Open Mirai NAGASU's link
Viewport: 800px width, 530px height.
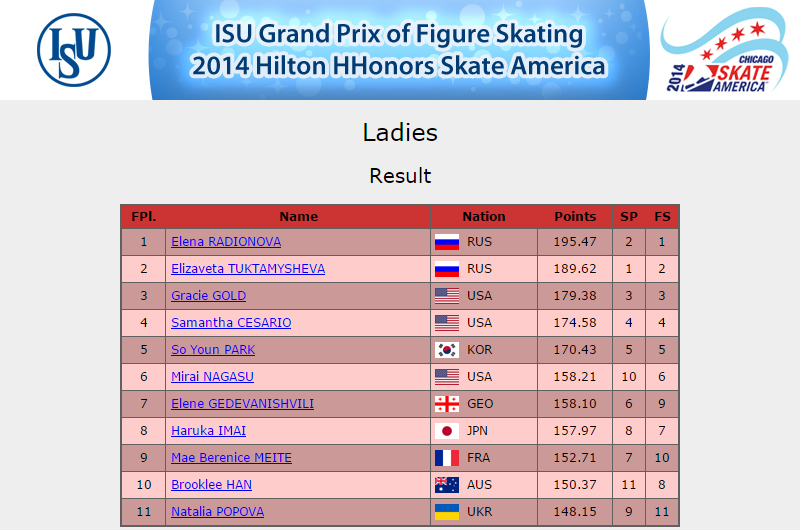[x=212, y=377]
